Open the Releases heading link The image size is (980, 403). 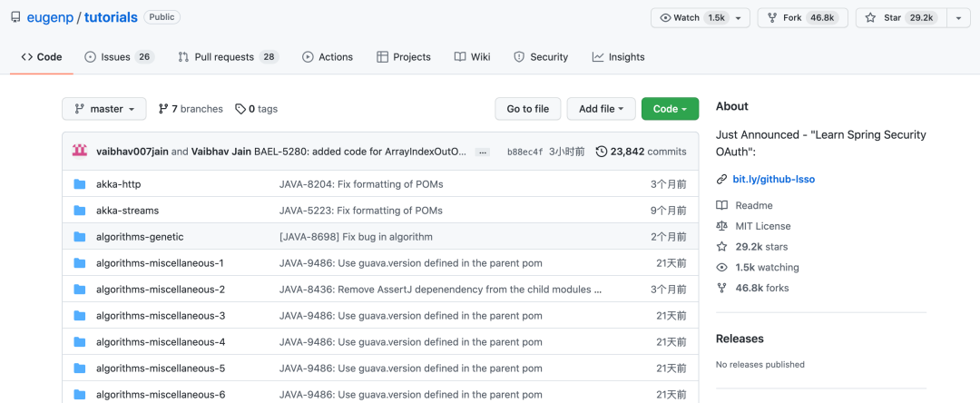coord(740,339)
